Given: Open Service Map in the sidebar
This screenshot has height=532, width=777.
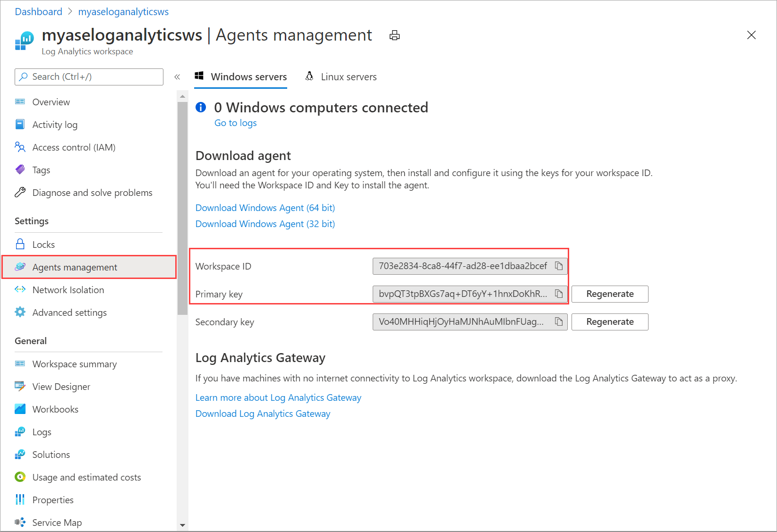Looking at the screenshot, I should [x=57, y=522].
